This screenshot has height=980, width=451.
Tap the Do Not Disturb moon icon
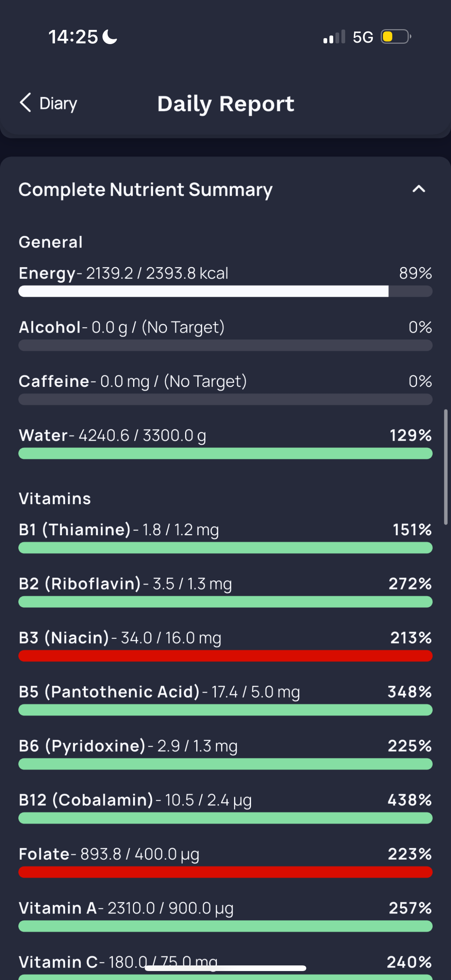(x=110, y=37)
